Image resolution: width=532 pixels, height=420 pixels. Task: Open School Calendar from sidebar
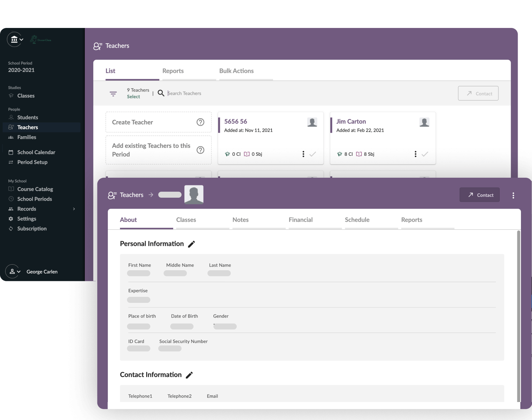point(36,152)
